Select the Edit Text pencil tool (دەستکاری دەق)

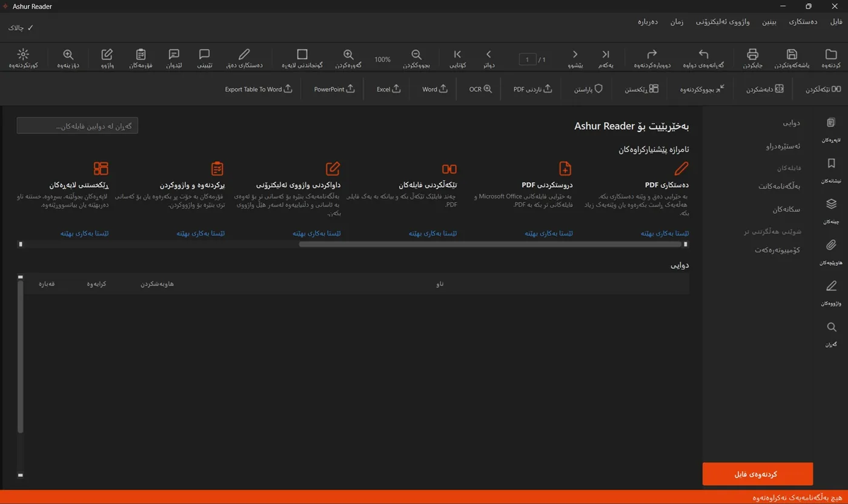243,58
